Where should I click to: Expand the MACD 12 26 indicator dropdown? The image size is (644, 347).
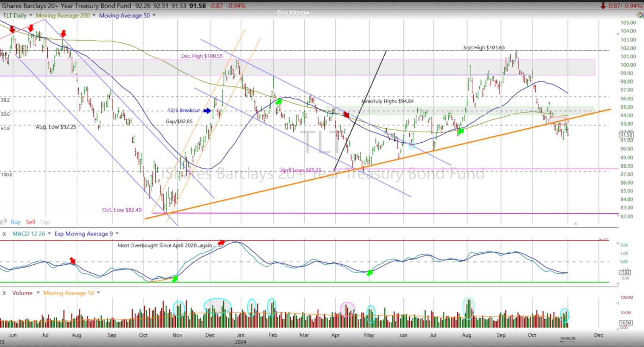click(49, 234)
